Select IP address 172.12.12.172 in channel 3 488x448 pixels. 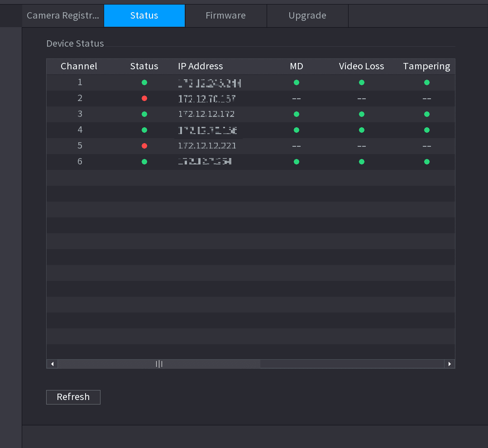(x=206, y=114)
